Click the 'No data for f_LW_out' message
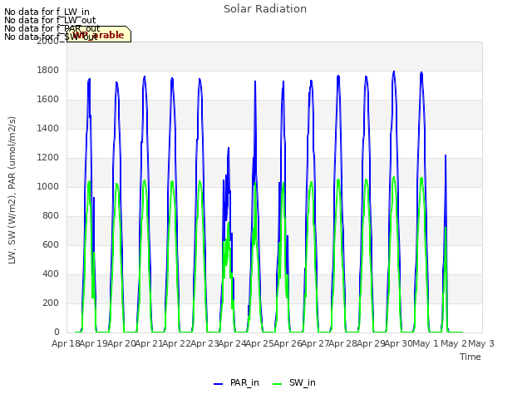532x399 pixels. tap(50, 20)
